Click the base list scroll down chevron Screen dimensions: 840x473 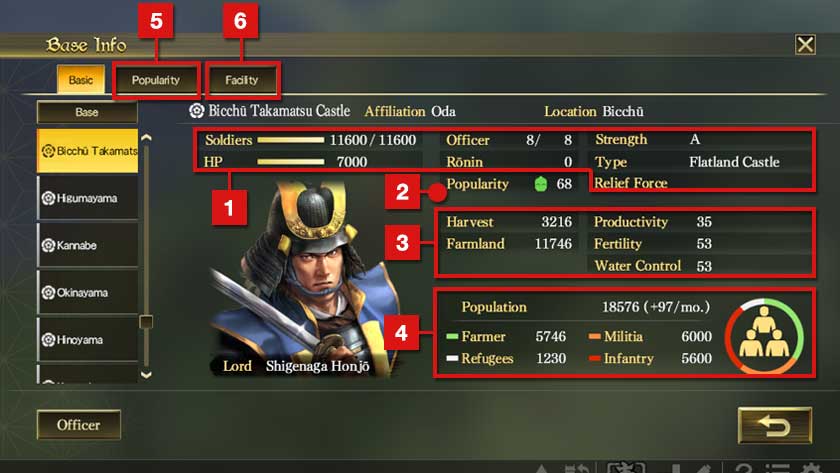tap(146, 374)
